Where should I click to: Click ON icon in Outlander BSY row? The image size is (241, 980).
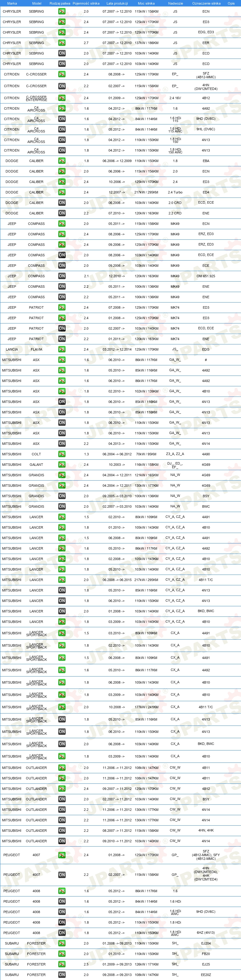62,799
